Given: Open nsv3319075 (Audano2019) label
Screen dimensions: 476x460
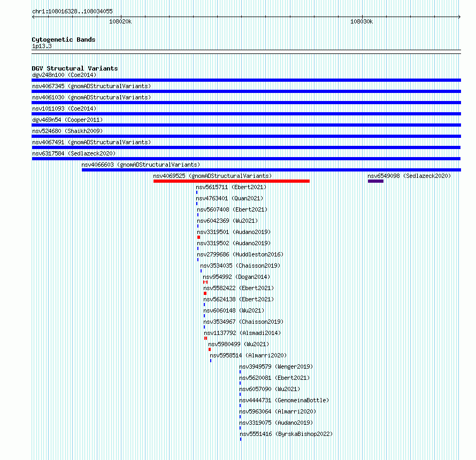Looking at the screenshot, I should click(276, 423).
